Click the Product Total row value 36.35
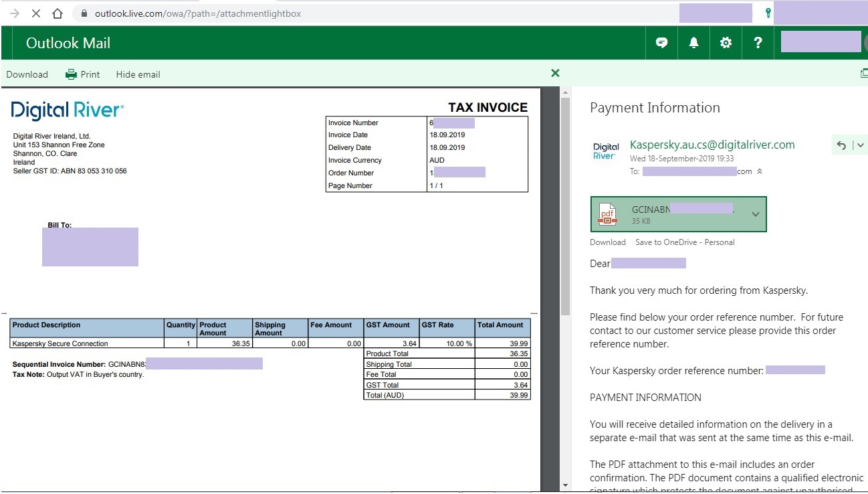868x494 pixels. pos(519,353)
